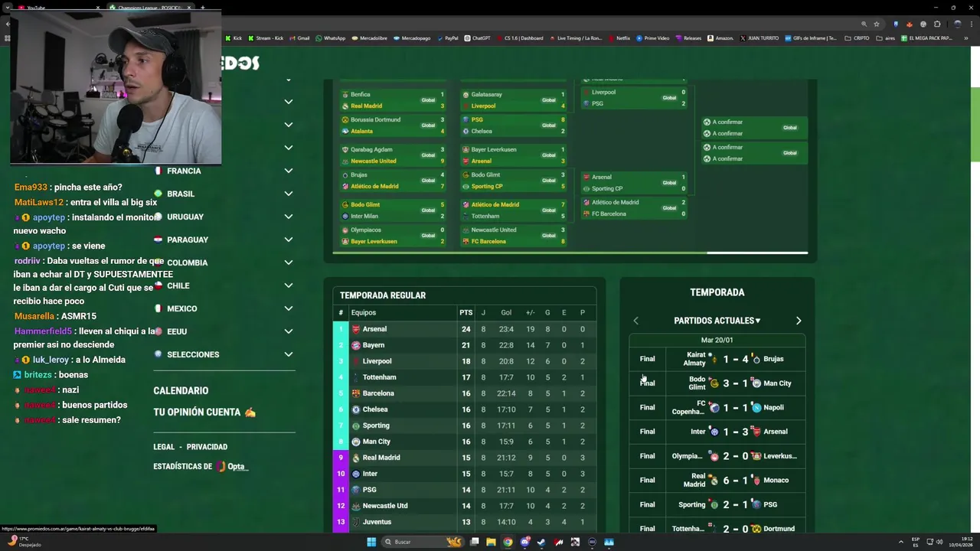Open the CALENDARIO link
The width and height of the screenshot is (980, 551).
point(181,390)
